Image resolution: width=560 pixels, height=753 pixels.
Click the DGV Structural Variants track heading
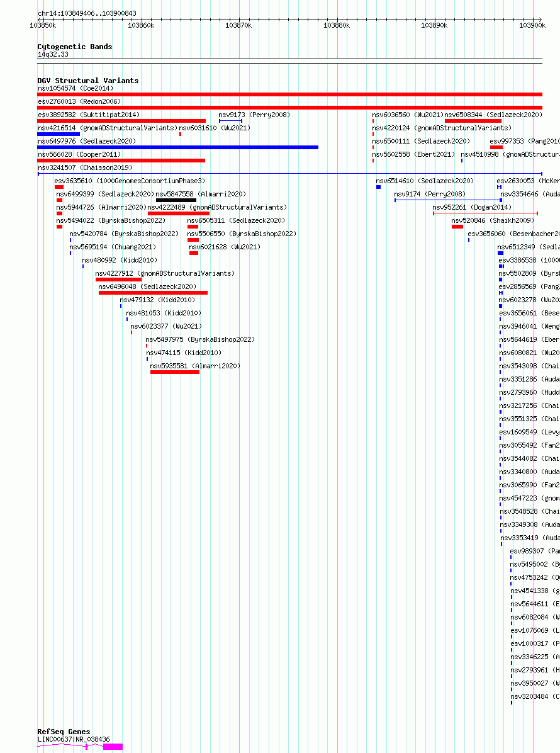(88, 81)
